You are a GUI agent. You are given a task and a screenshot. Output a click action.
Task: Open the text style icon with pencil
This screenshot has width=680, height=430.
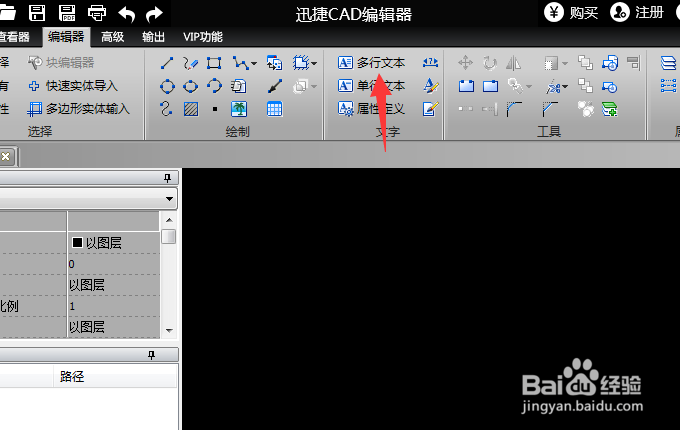pyautogui.click(x=431, y=86)
